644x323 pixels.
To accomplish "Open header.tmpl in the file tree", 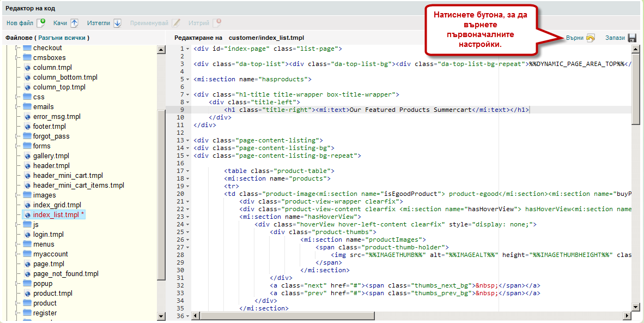I will tap(51, 166).
